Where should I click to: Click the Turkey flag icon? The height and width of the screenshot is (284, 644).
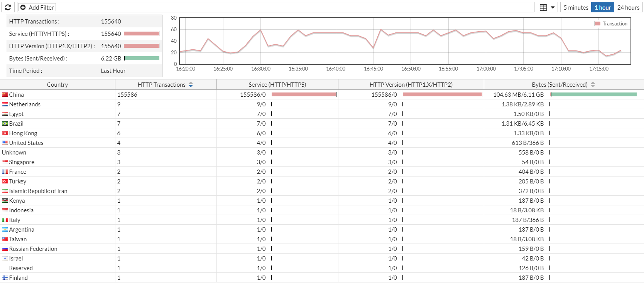pos(5,181)
